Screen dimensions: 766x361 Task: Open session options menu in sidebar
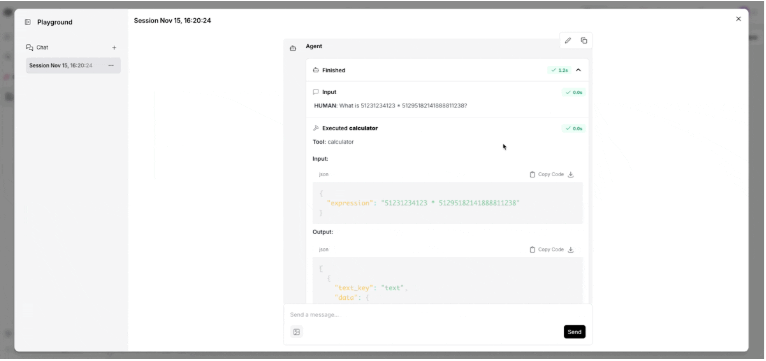pyautogui.click(x=111, y=65)
